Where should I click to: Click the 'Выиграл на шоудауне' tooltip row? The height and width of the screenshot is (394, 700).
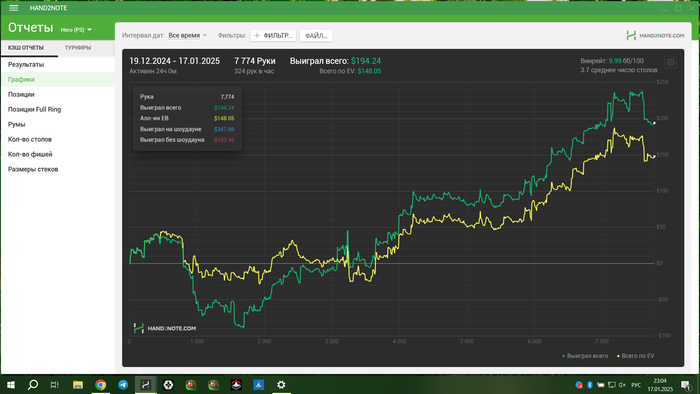187,129
